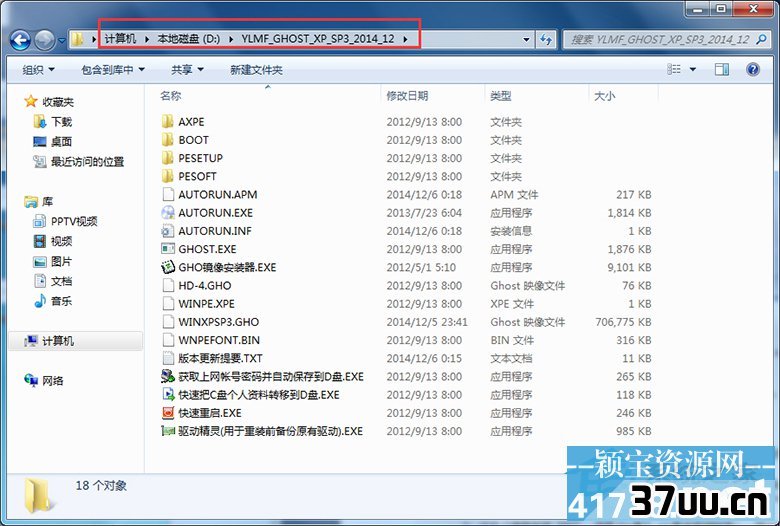
Task: Sort by the 修改日期 column header
Action: click(407, 96)
